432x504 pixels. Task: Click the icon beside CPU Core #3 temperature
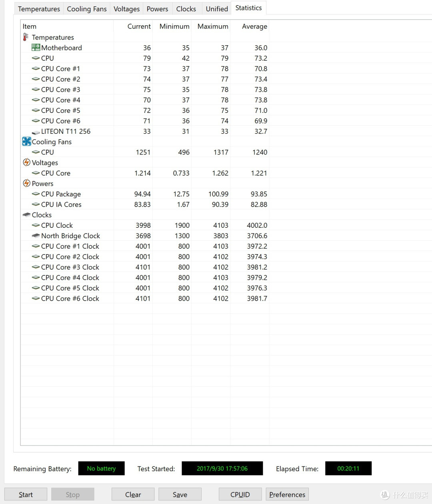point(36,89)
